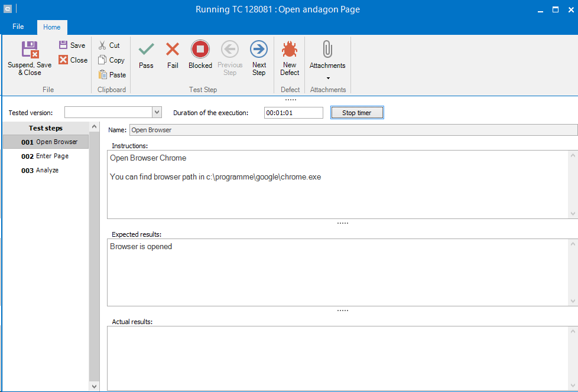Copy selection using Copy icon
Screen dimensions: 578x392
(103, 60)
